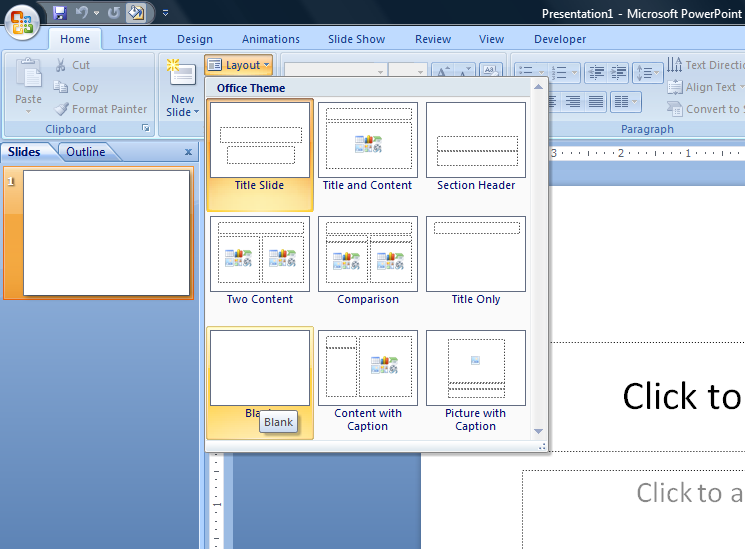Justify the paragraph text
The width and height of the screenshot is (745, 549).
pos(595,101)
